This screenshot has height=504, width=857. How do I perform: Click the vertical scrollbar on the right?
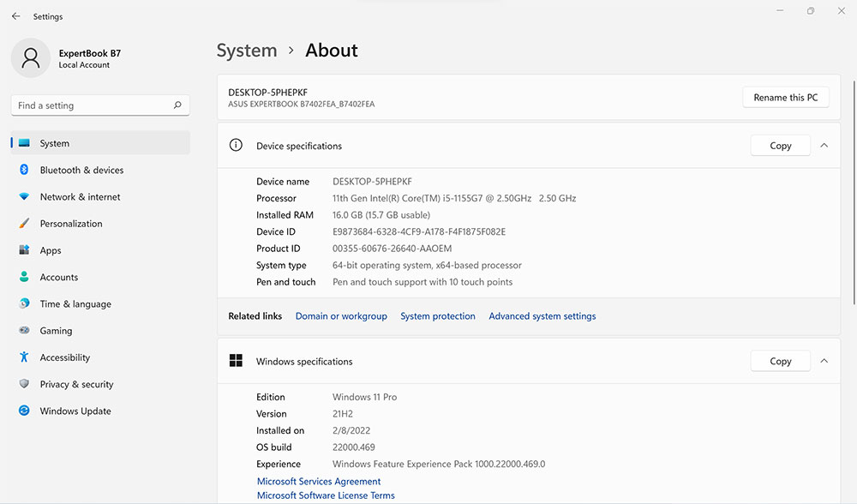click(x=854, y=192)
